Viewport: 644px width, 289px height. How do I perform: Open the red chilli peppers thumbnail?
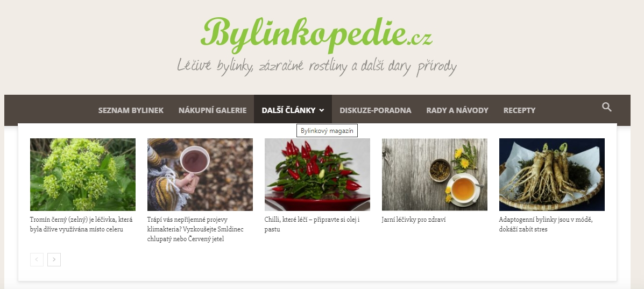(x=317, y=174)
